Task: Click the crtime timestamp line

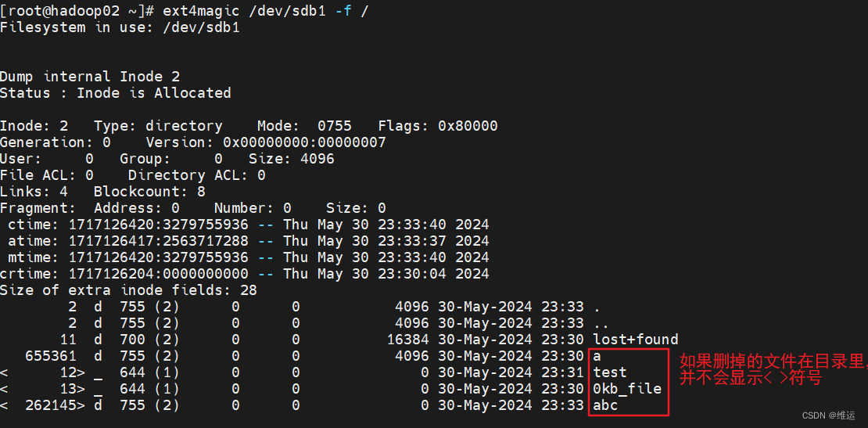Action: (244, 274)
